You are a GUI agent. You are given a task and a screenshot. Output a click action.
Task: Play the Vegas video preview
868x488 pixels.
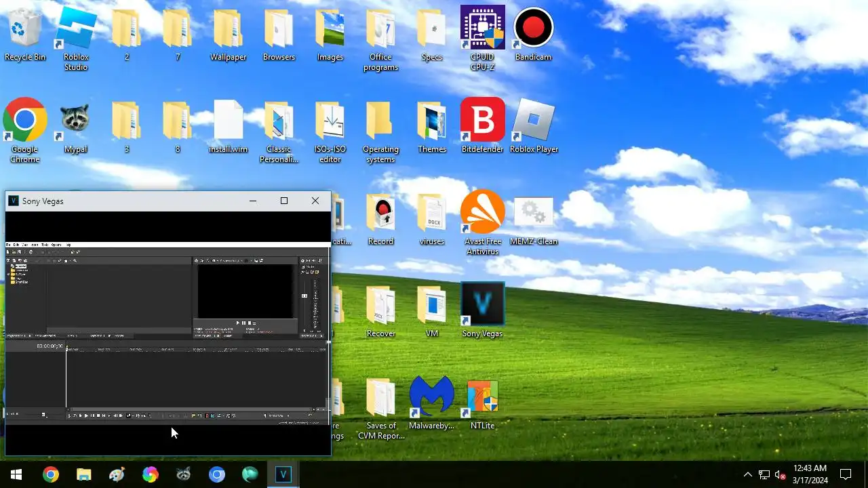pos(238,323)
